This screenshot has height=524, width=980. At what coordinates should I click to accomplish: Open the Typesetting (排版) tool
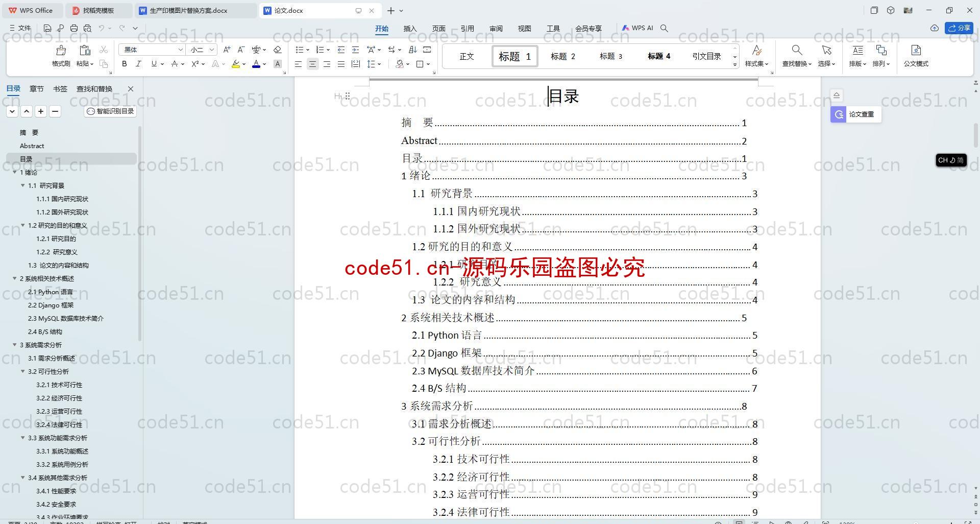(857, 56)
